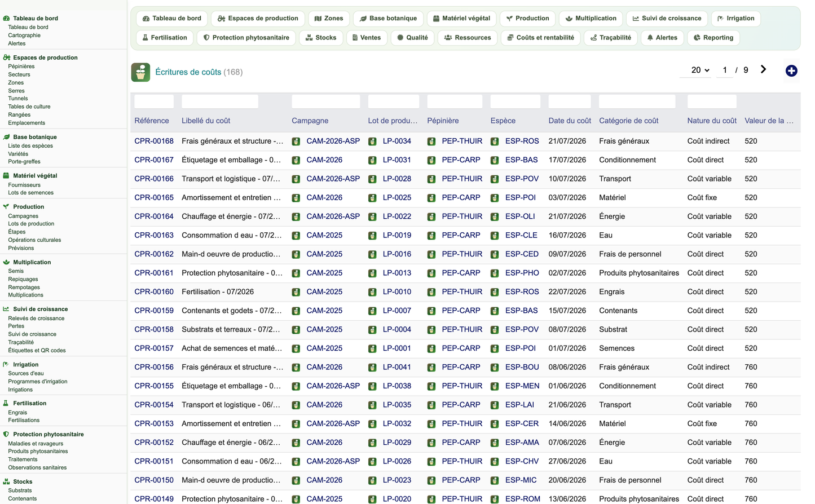Image resolution: width=815 pixels, height=504 pixels.
Task: Click the campaign icon in row CPR-00160
Action: click(x=296, y=292)
